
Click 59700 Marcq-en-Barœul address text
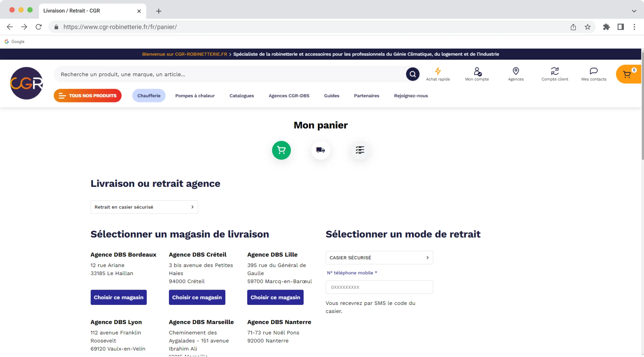279,281
